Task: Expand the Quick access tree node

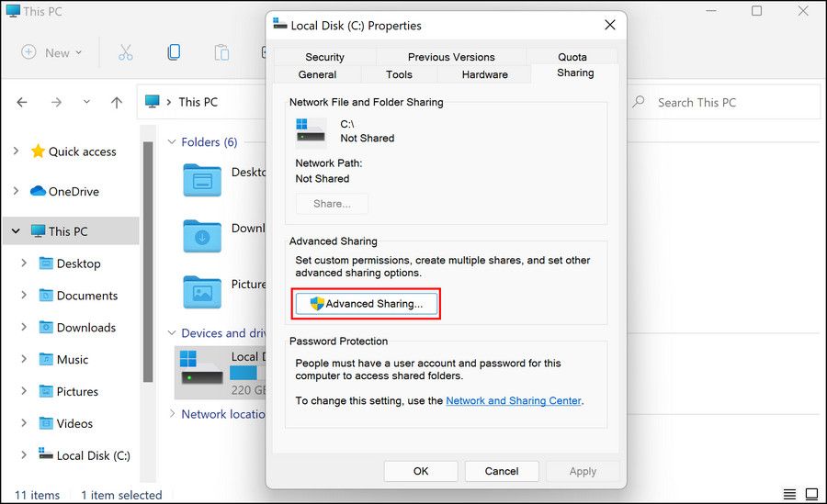Action: pos(16,151)
